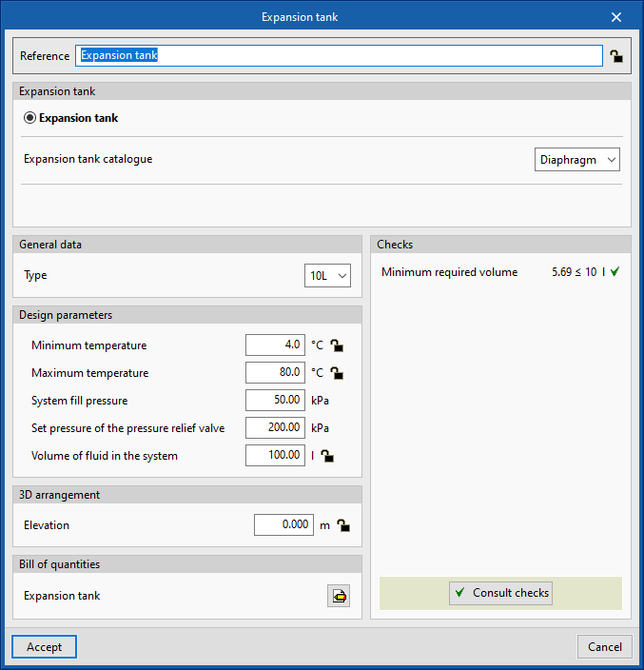
Task: Click the Elevation value field
Action: point(283,525)
